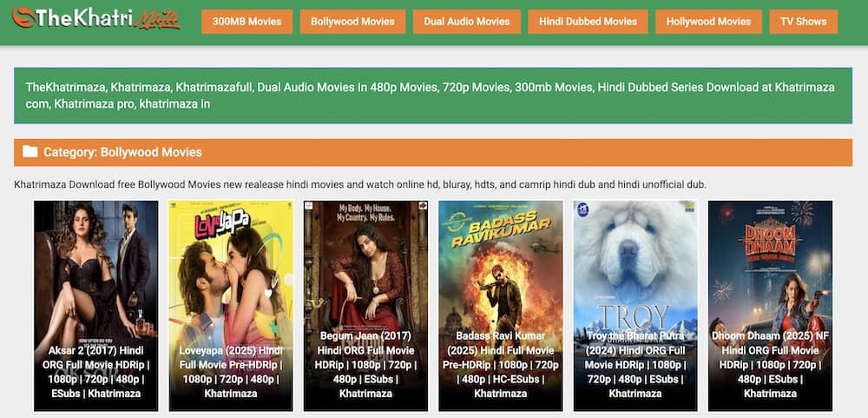Image resolution: width=868 pixels, height=418 pixels.
Task: Click Badass Ravi Kumar (2025) title text
Action: (501, 365)
